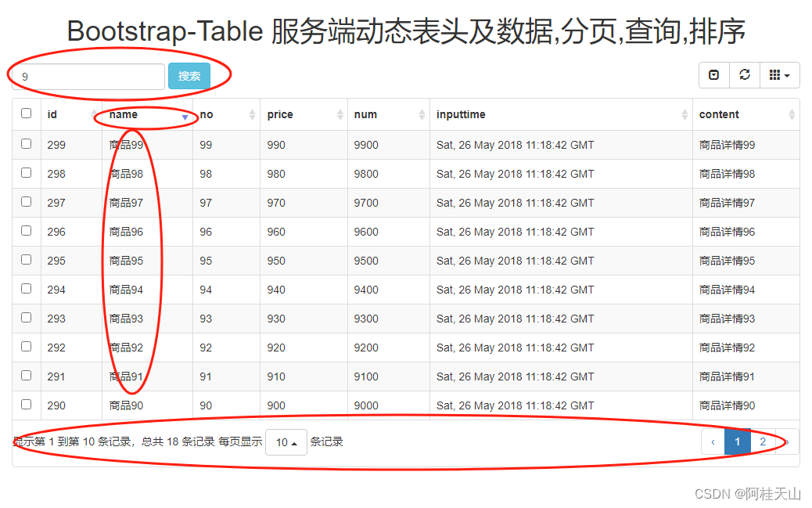Click the refresh table data icon
The height and width of the screenshot is (508, 812).
click(x=745, y=75)
